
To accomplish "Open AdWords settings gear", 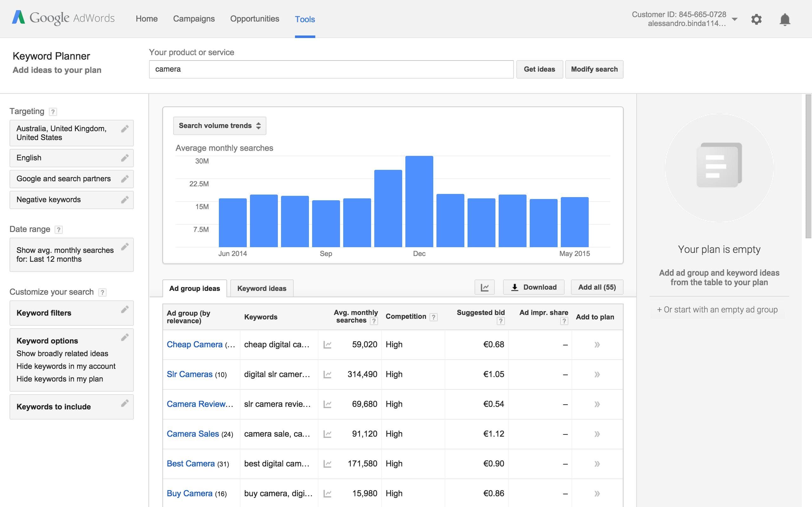I will click(756, 19).
